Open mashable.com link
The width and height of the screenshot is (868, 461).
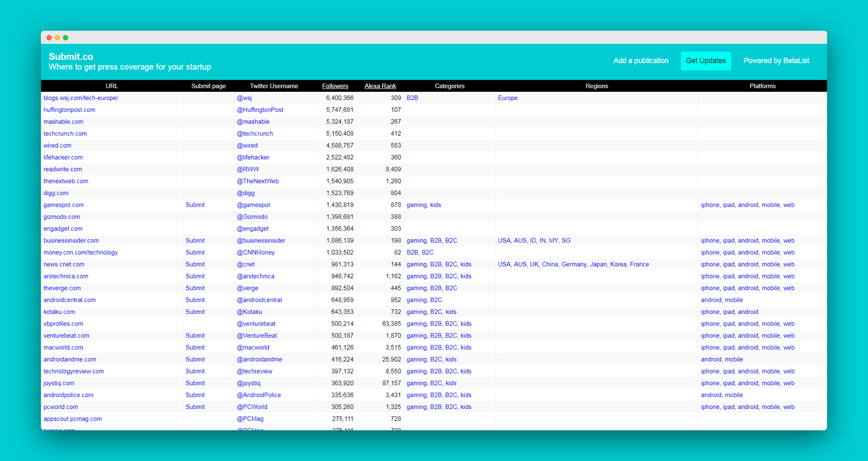[x=63, y=122]
